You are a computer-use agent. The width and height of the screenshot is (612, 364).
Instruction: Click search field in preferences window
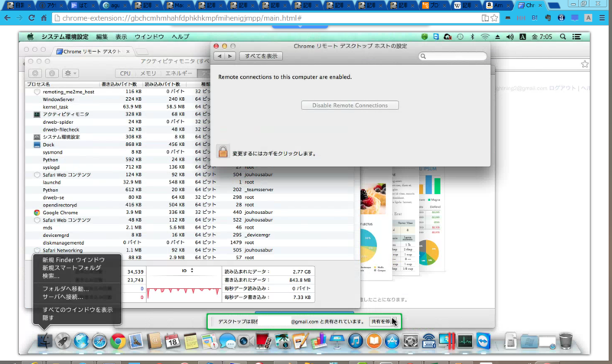point(452,56)
